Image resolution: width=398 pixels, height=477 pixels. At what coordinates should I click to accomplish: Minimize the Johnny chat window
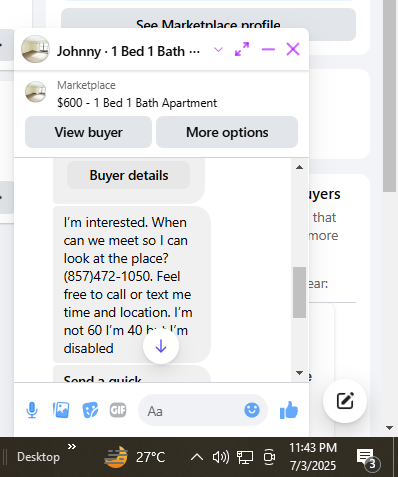click(268, 49)
